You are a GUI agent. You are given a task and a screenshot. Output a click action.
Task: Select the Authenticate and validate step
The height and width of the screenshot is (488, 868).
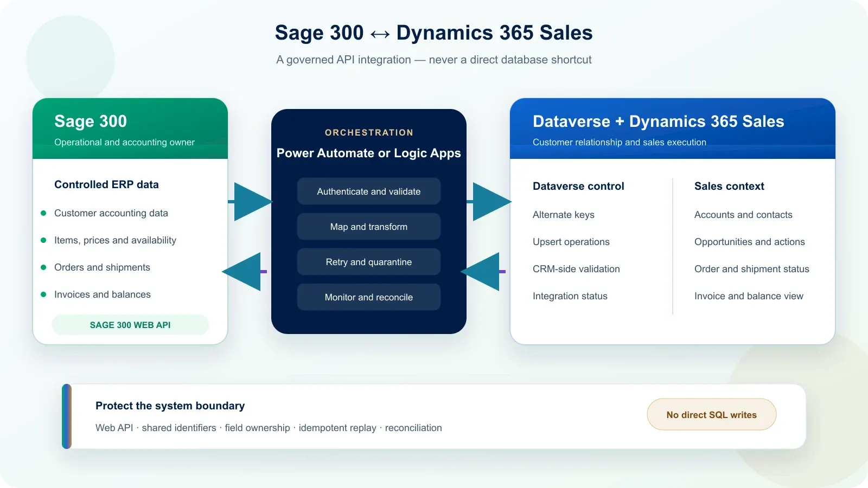[369, 191]
